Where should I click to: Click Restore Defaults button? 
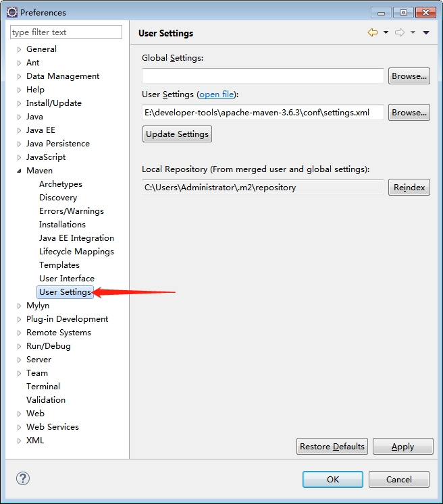click(332, 447)
